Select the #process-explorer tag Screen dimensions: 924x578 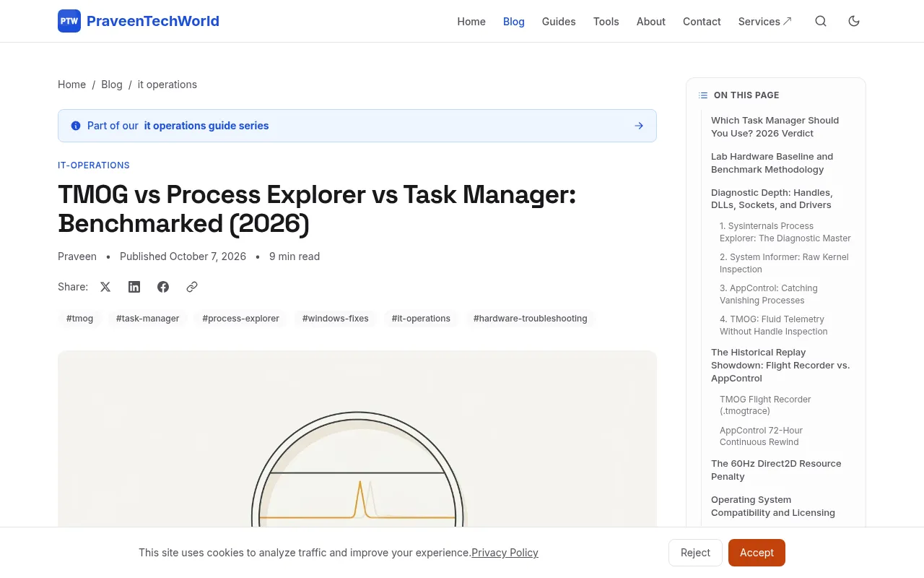coord(240,319)
